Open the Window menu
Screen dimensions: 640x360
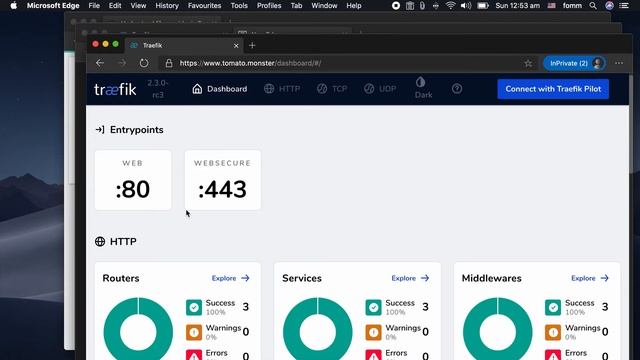pyautogui.click(x=324, y=6)
